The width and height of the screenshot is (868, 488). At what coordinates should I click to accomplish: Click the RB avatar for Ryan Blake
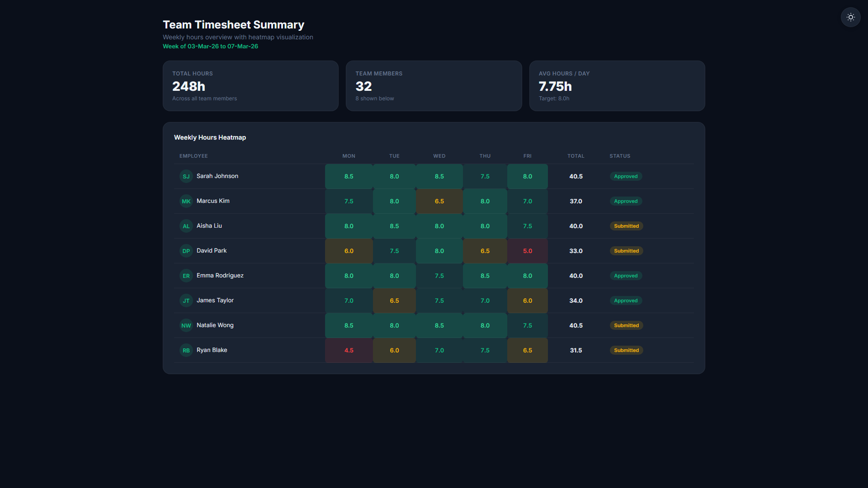click(x=186, y=350)
